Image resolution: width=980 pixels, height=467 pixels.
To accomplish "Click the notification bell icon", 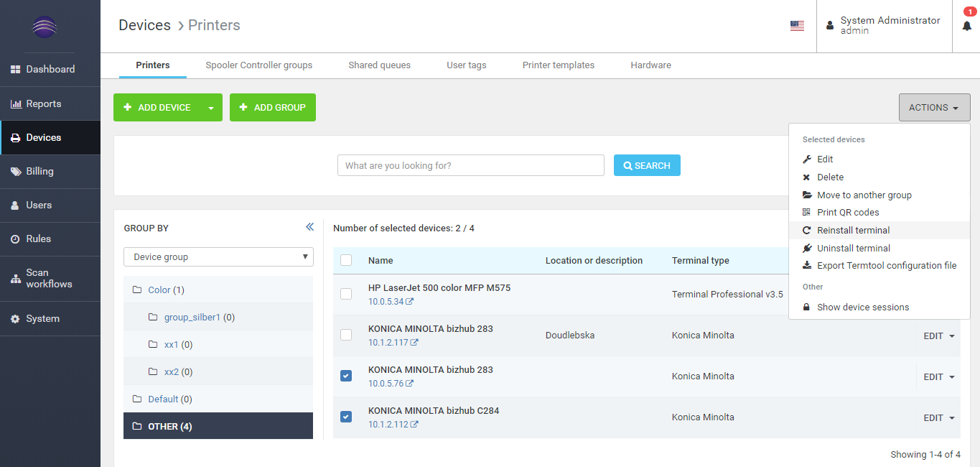I will (x=966, y=26).
